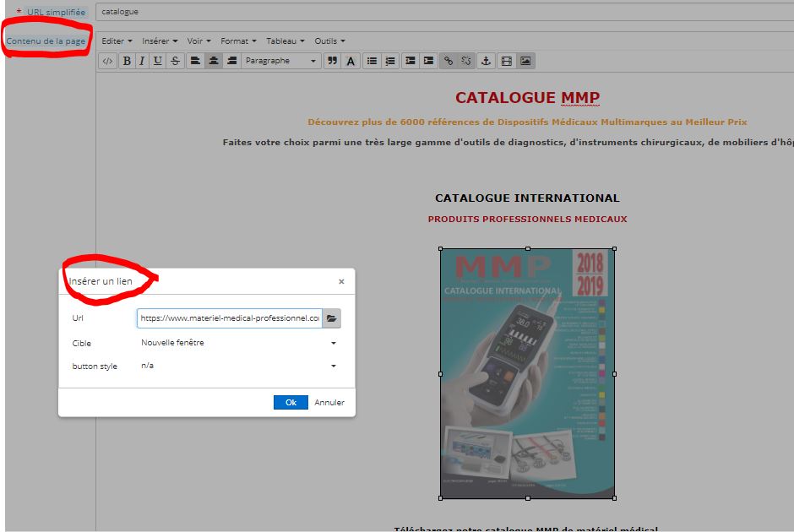
Task: Toggle bold formatting
Action: pos(127,62)
